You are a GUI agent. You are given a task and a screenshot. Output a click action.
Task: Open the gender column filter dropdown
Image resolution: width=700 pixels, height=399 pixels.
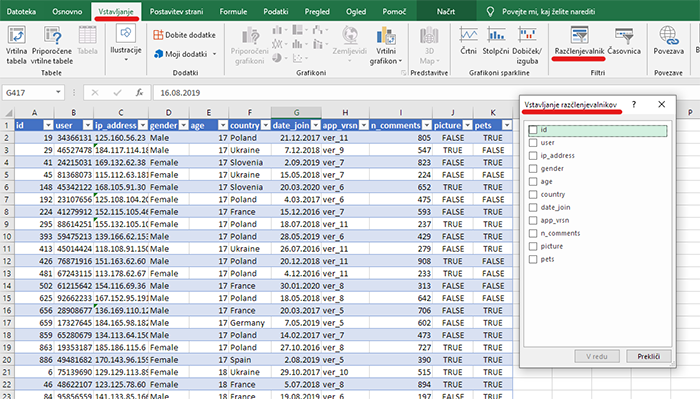click(x=183, y=125)
